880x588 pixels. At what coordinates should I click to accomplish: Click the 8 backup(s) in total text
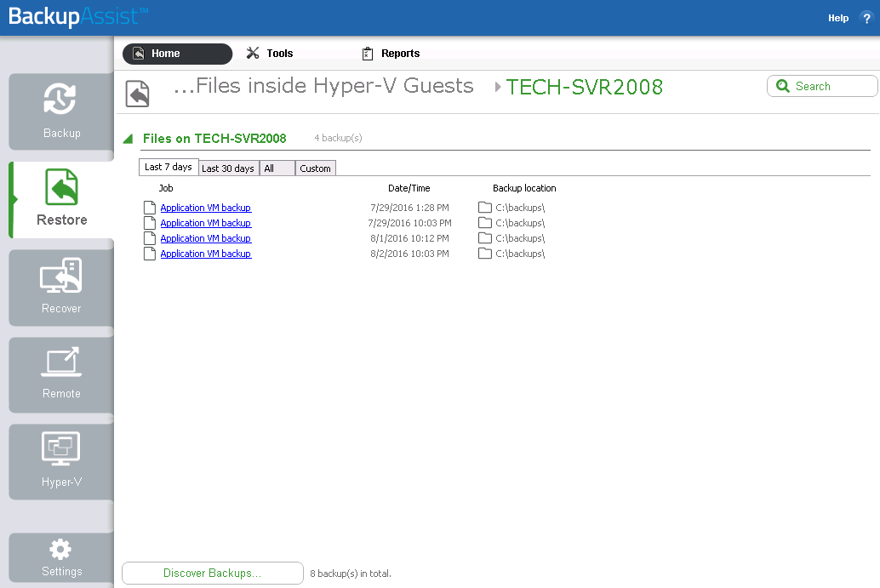(351, 574)
